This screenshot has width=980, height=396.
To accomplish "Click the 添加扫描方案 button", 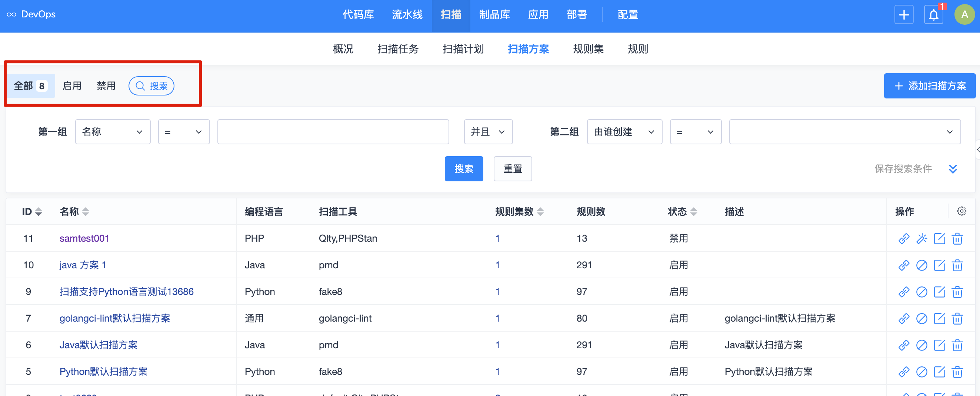I will pos(929,86).
